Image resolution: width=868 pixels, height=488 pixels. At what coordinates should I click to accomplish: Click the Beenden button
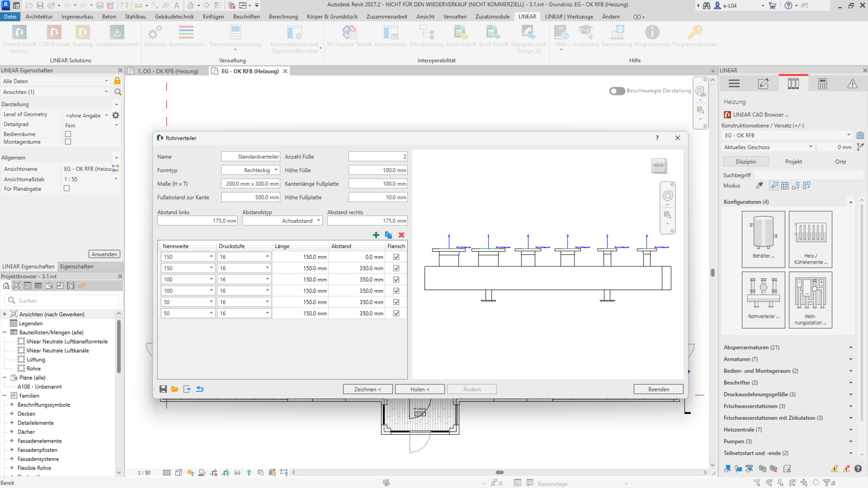pos(659,389)
